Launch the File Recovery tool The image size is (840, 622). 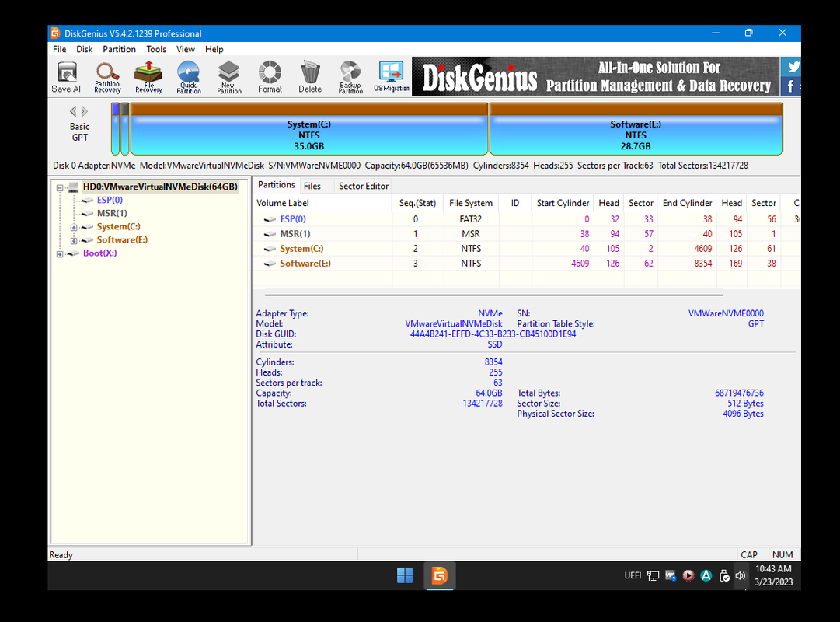click(x=148, y=77)
